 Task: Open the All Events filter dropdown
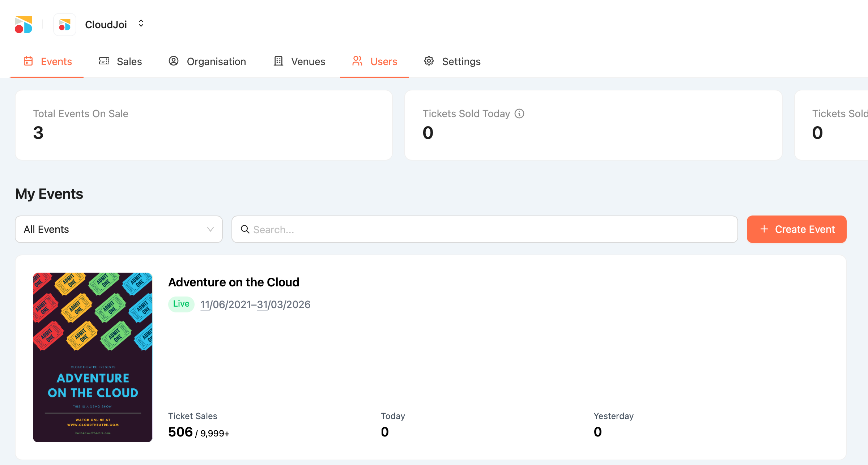119,229
